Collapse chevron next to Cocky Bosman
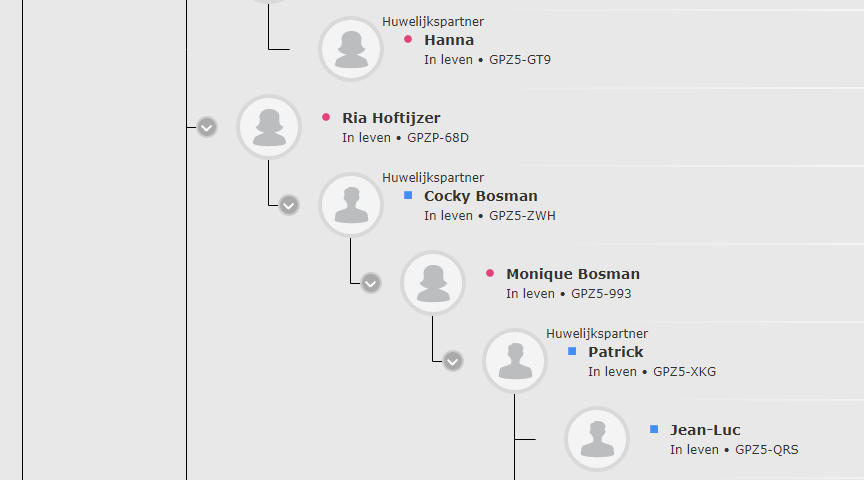Viewport: 864px width, 480px height. 289,206
